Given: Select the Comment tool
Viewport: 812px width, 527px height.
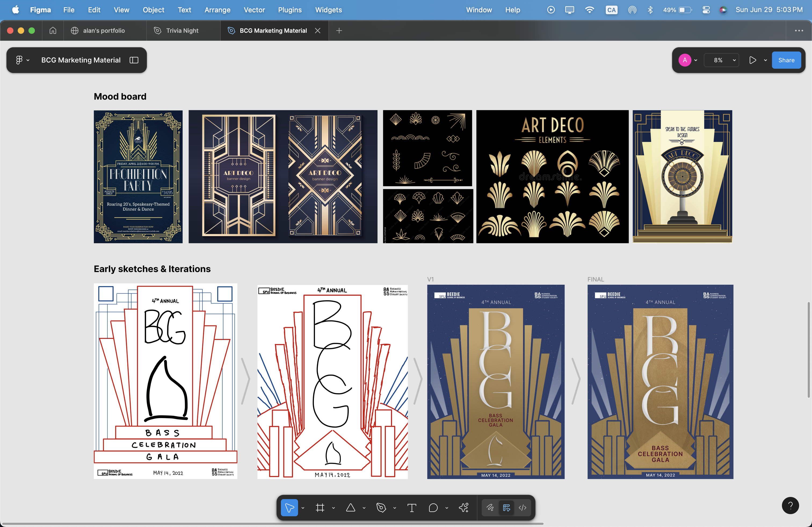Looking at the screenshot, I should (433, 508).
